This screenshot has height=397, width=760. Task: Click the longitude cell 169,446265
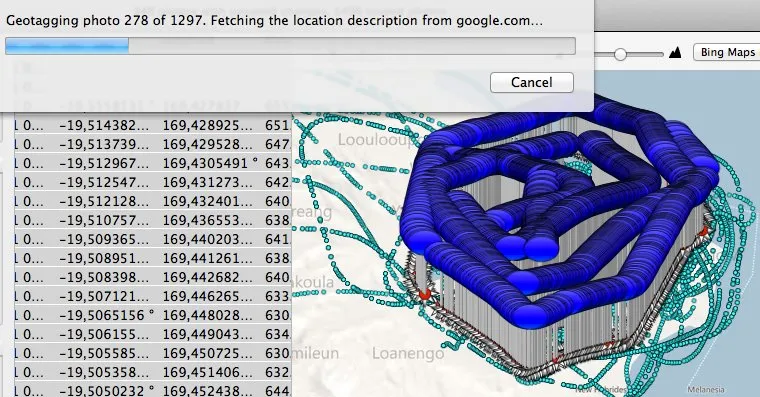[x=207, y=296]
